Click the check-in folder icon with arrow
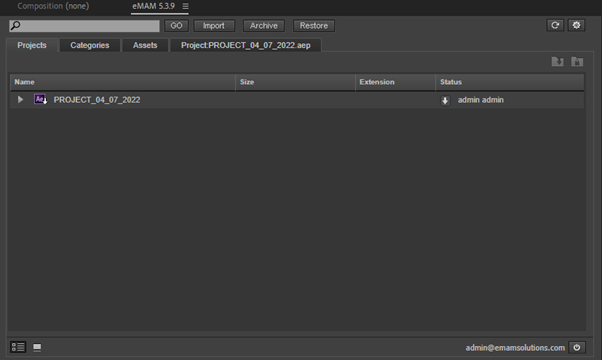The image size is (602, 360). [x=557, y=61]
